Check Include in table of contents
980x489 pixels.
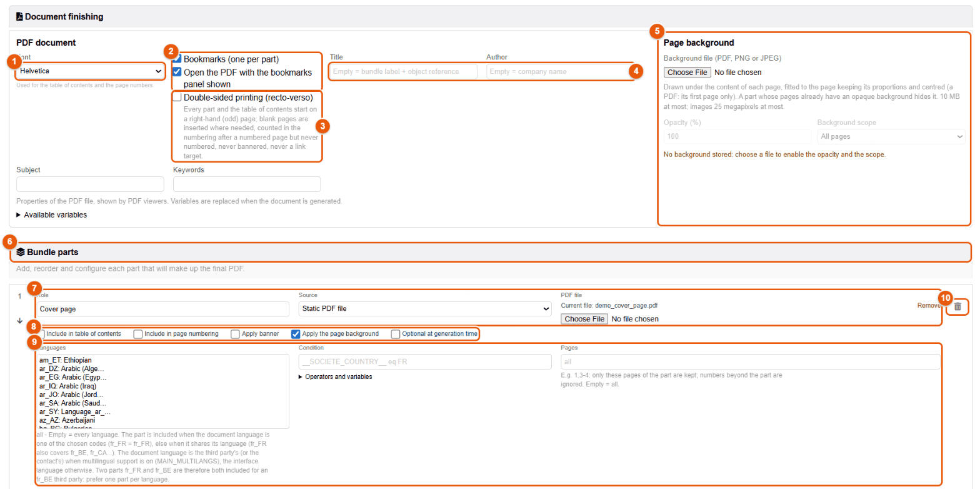42,334
